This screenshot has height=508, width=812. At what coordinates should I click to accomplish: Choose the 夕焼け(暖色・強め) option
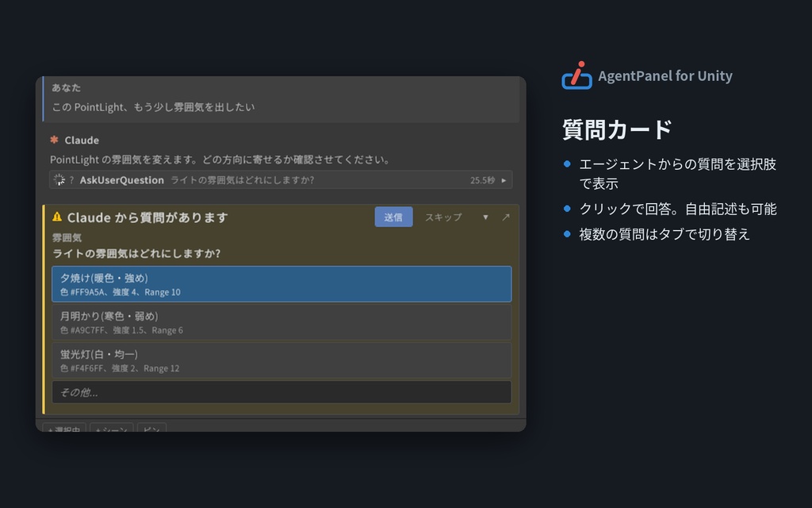click(x=282, y=284)
